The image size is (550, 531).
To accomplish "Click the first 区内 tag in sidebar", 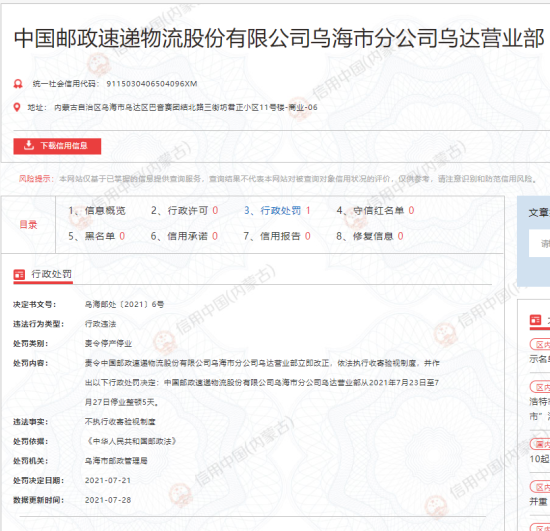I will click(540, 344).
